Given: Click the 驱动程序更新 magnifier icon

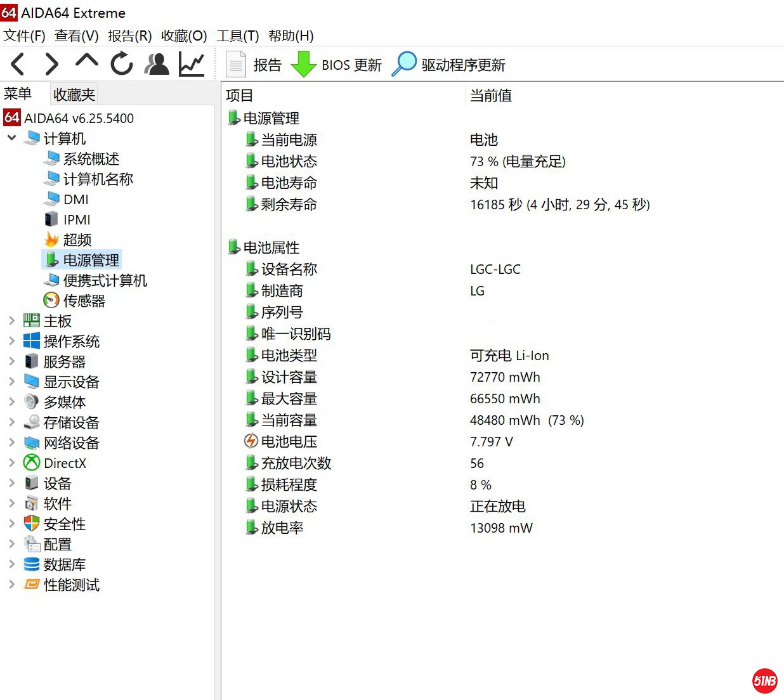Looking at the screenshot, I should click(x=404, y=65).
